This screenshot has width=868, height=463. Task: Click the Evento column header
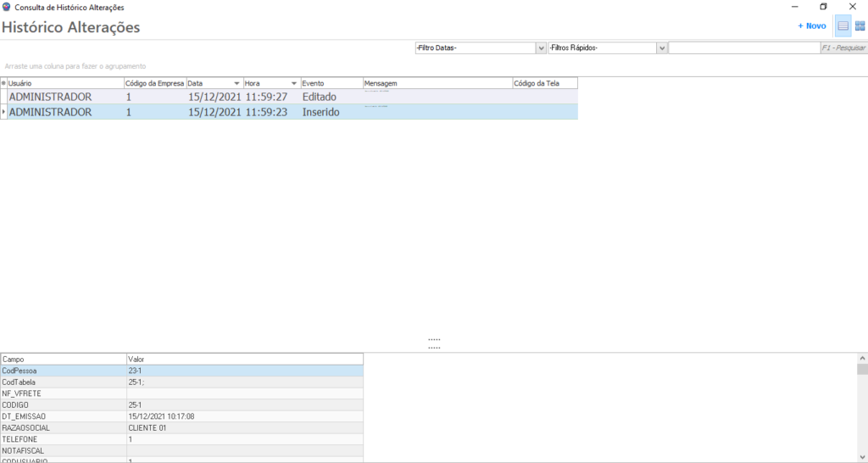point(331,83)
